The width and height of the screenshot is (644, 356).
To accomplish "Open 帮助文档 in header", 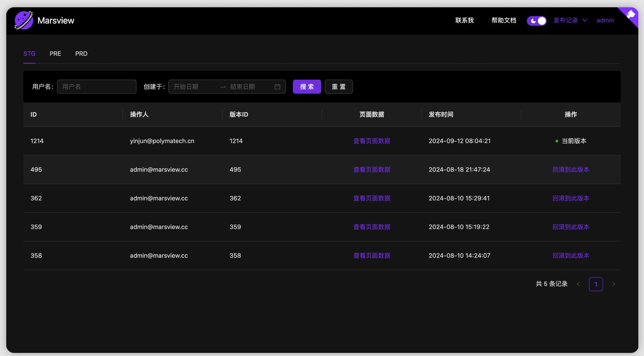I will pyautogui.click(x=504, y=20).
